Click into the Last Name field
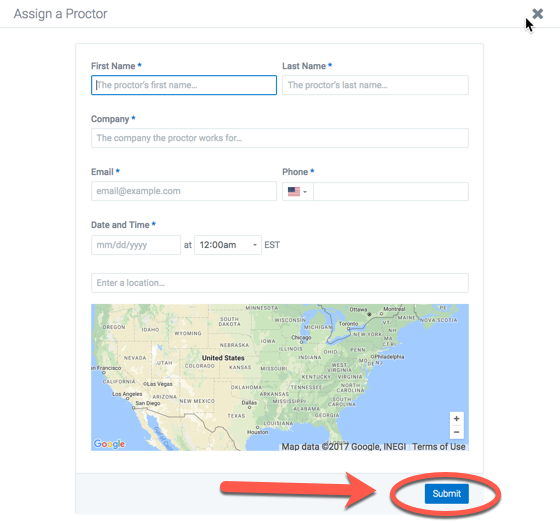Screen dimensions: 560x523 375,85
